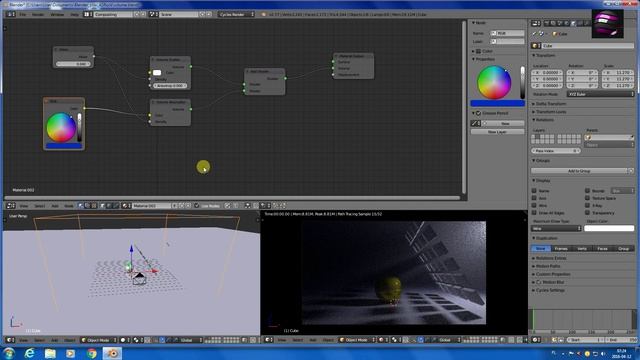Click the RGB node color wheel
Image resolution: width=640 pixels, height=360 pixels.
pyautogui.click(x=61, y=127)
